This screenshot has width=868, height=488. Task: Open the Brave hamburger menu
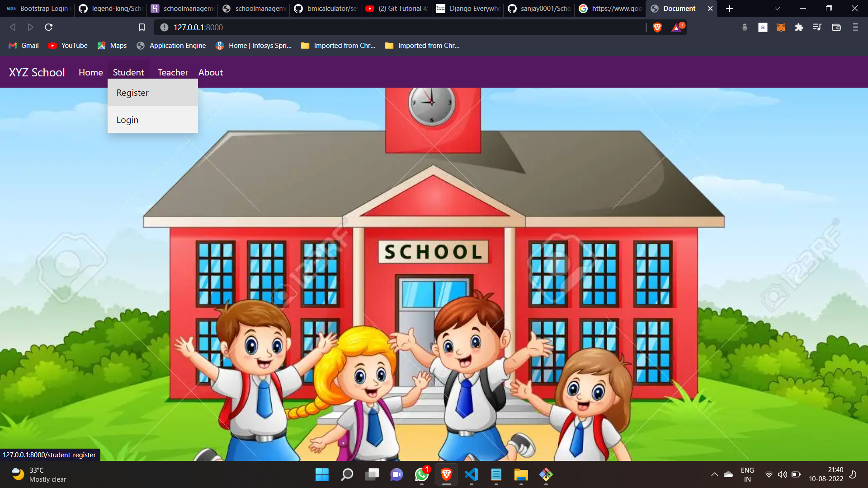pos(855,27)
